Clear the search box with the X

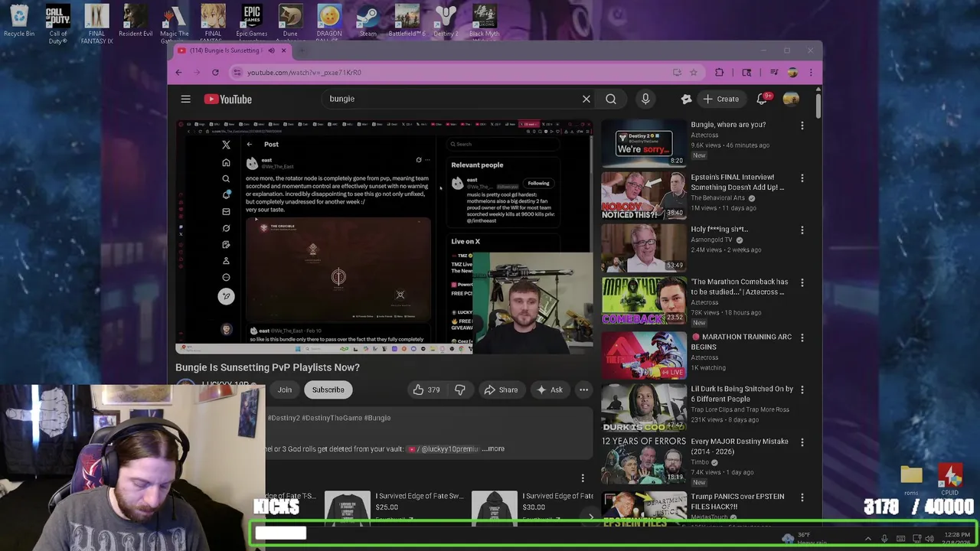coord(586,99)
